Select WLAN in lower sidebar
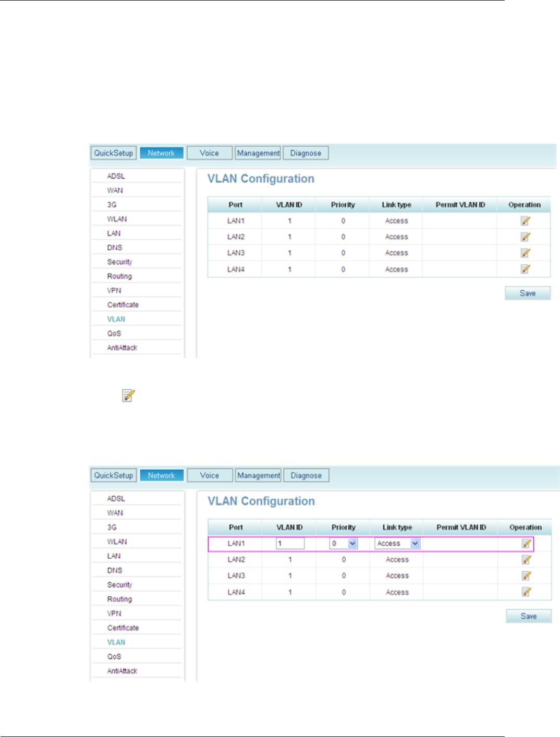 (117, 542)
